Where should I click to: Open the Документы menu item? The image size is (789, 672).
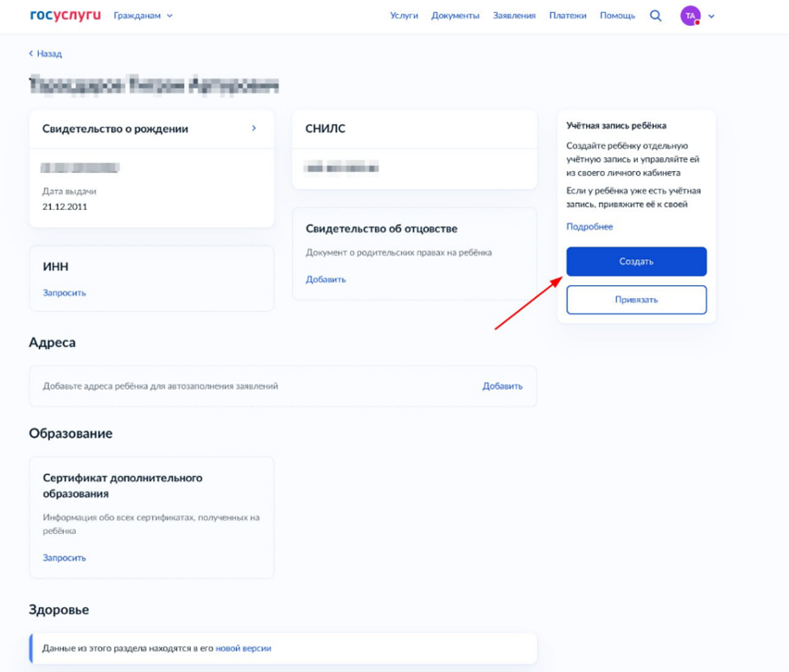pos(456,16)
